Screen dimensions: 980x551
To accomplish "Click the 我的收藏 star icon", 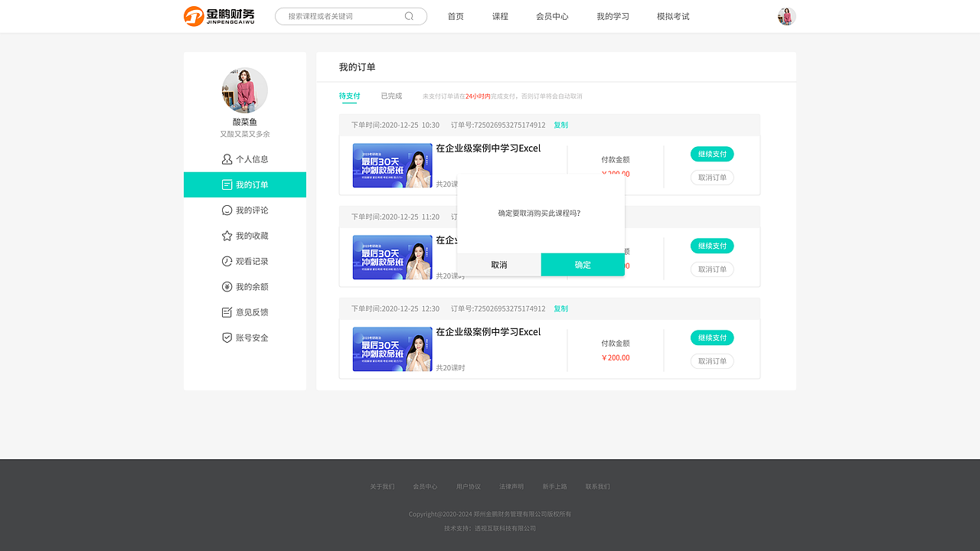I will click(227, 235).
